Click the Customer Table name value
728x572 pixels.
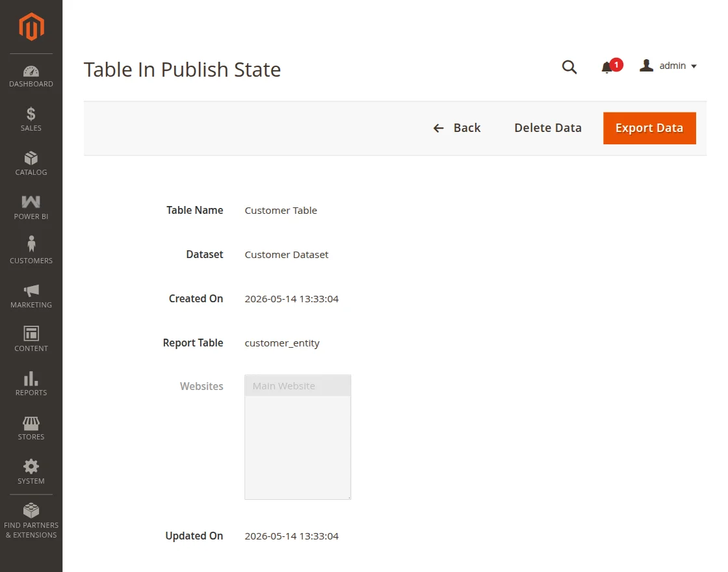click(281, 211)
